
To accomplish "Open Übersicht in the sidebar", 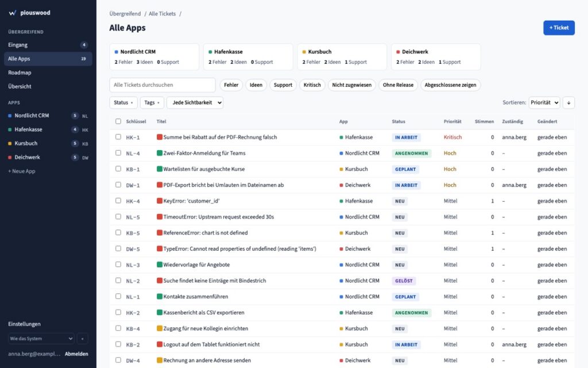I will [x=48, y=86].
